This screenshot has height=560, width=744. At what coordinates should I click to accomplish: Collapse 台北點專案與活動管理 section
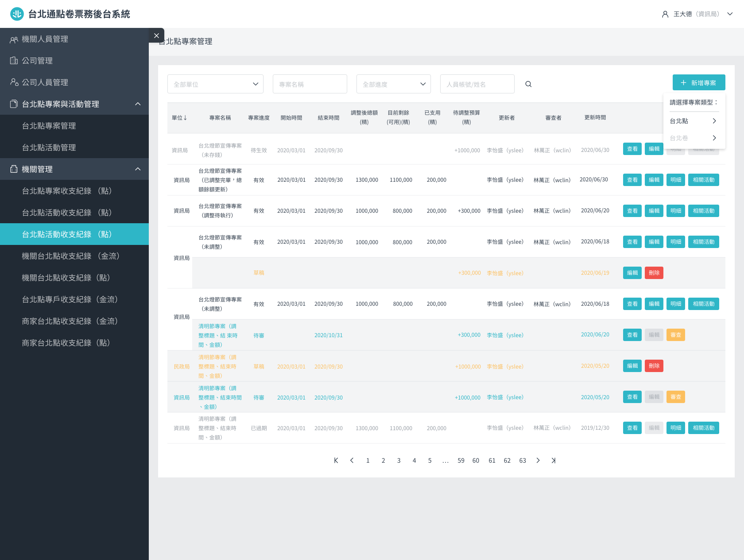[x=138, y=104]
